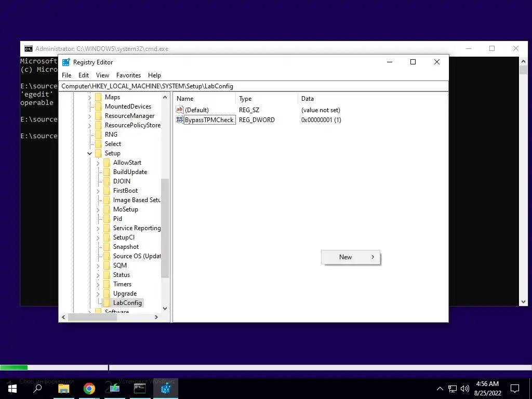Viewport: 532px width, 399px height.
Task: Expand the Status tree node
Action: [98, 275]
